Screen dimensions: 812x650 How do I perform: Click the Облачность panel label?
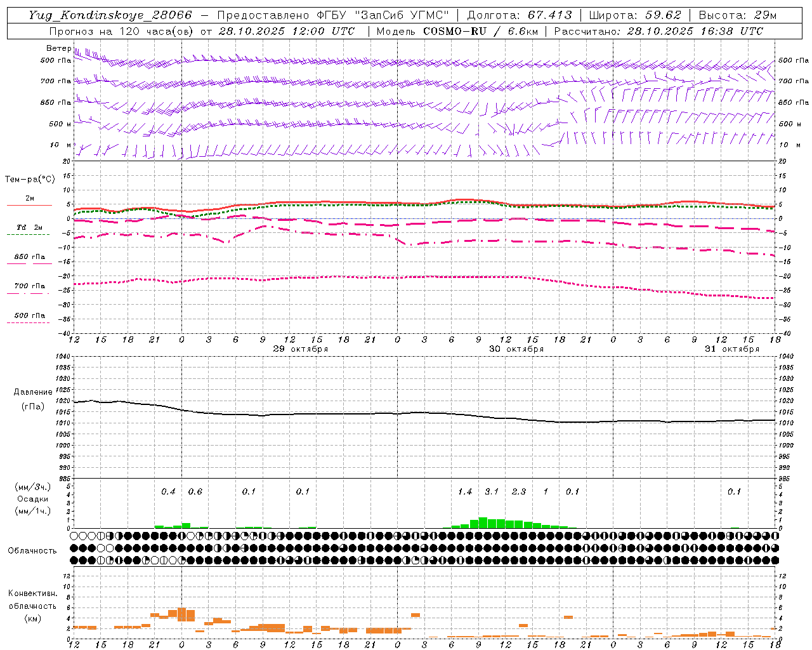(32, 551)
